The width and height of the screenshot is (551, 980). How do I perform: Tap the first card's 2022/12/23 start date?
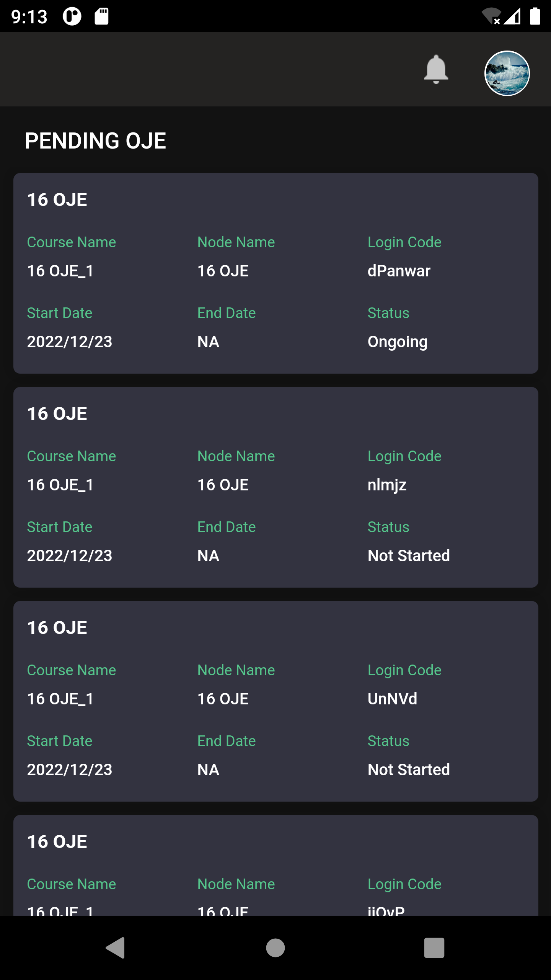(70, 341)
